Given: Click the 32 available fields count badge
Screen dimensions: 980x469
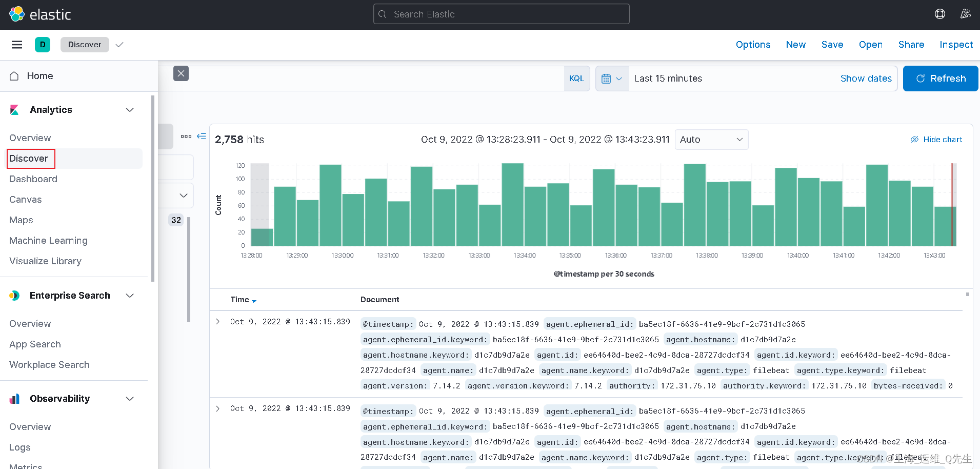Looking at the screenshot, I should [x=176, y=220].
